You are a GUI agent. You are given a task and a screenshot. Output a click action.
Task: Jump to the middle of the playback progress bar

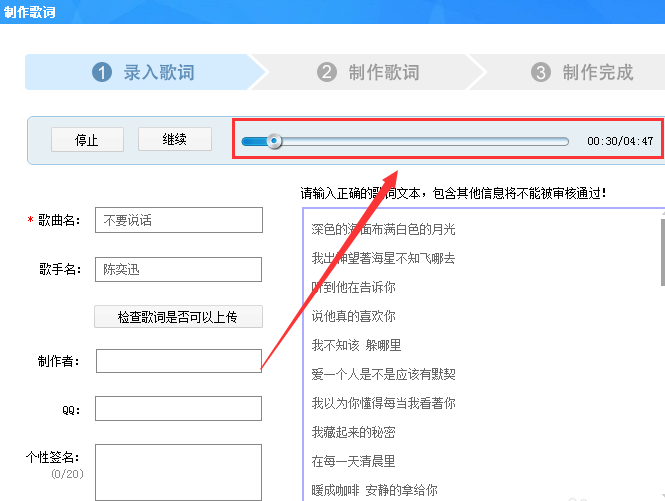point(405,141)
